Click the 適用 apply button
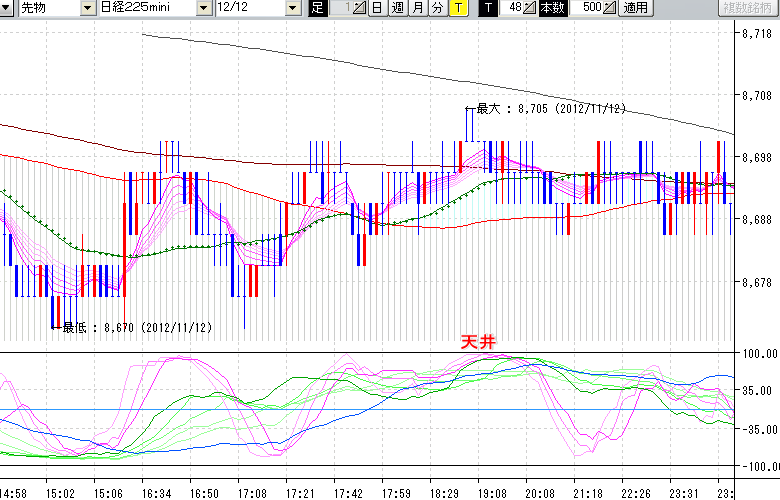Screen dimensions: 780x500 coord(635,8)
